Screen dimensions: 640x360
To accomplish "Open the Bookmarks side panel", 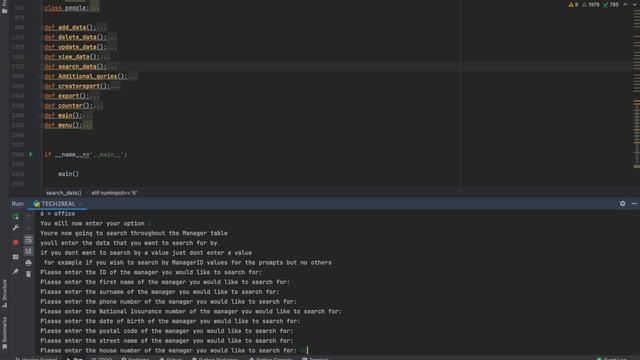I will tap(4, 333).
